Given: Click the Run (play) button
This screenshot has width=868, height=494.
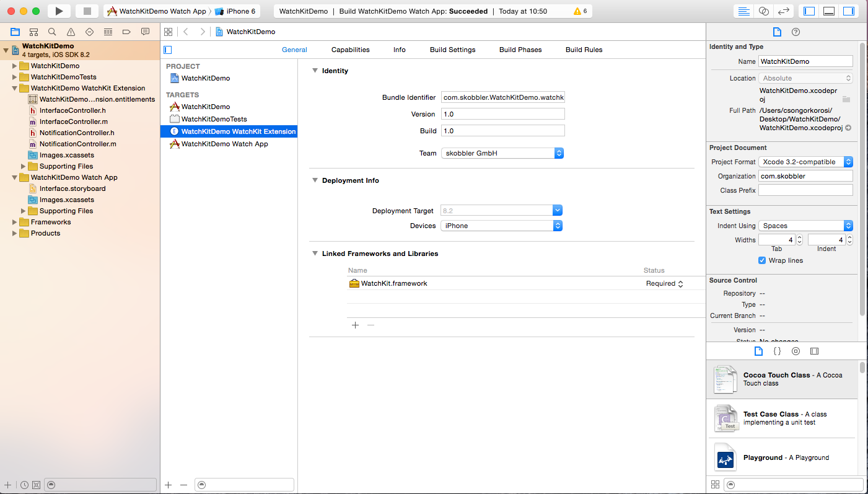Looking at the screenshot, I should click(59, 11).
